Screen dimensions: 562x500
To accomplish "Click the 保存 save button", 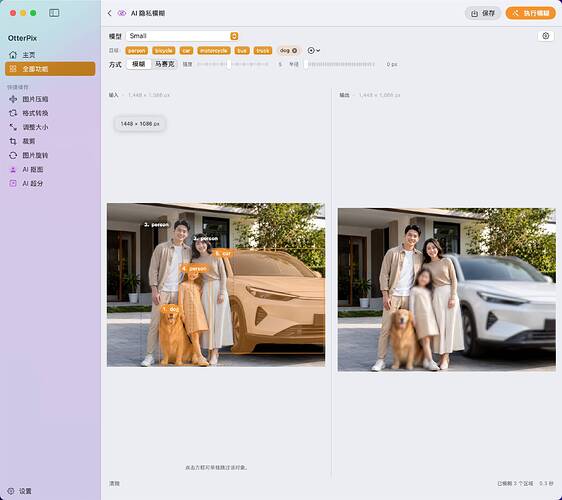I will (x=483, y=13).
